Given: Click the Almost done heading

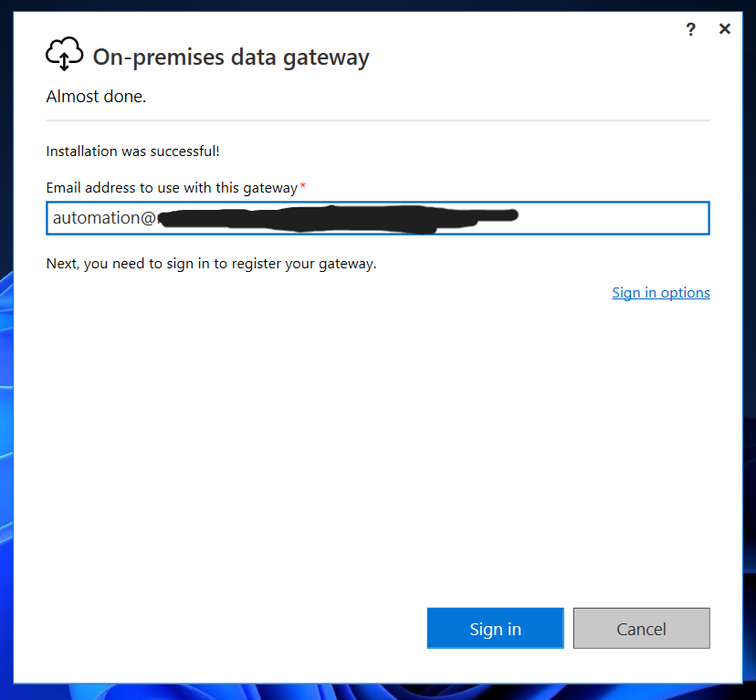Looking at the screenshot, I should pyautogui.click(x=96, y=97).
